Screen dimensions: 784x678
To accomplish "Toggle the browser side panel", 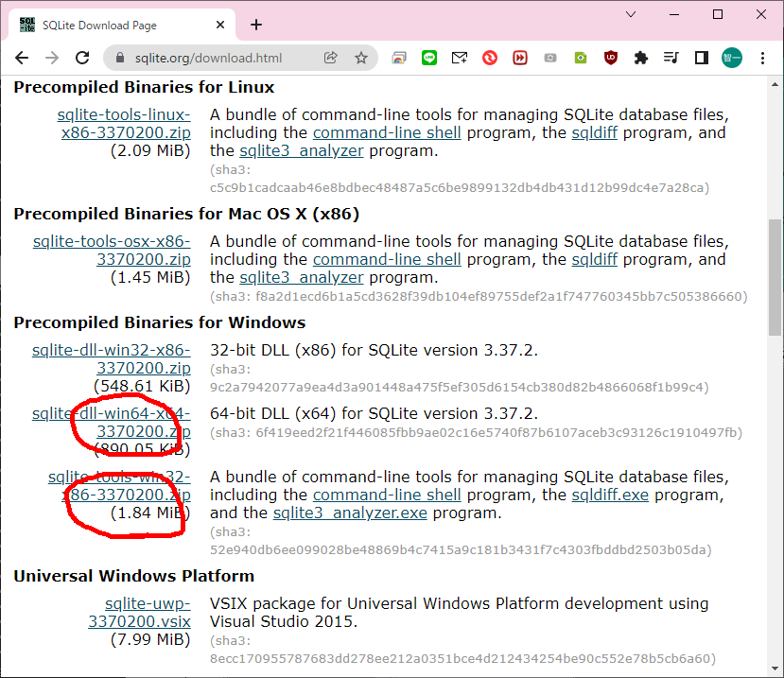I will [701, 58].
